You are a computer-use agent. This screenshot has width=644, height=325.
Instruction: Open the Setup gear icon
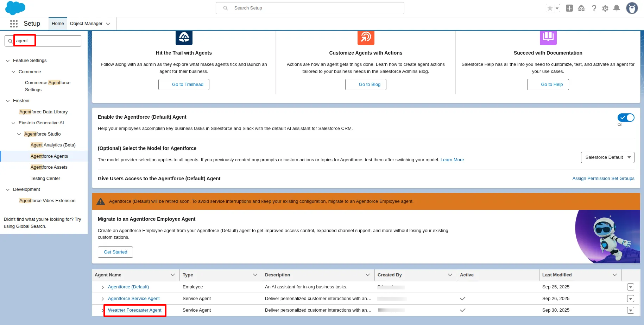605,8
